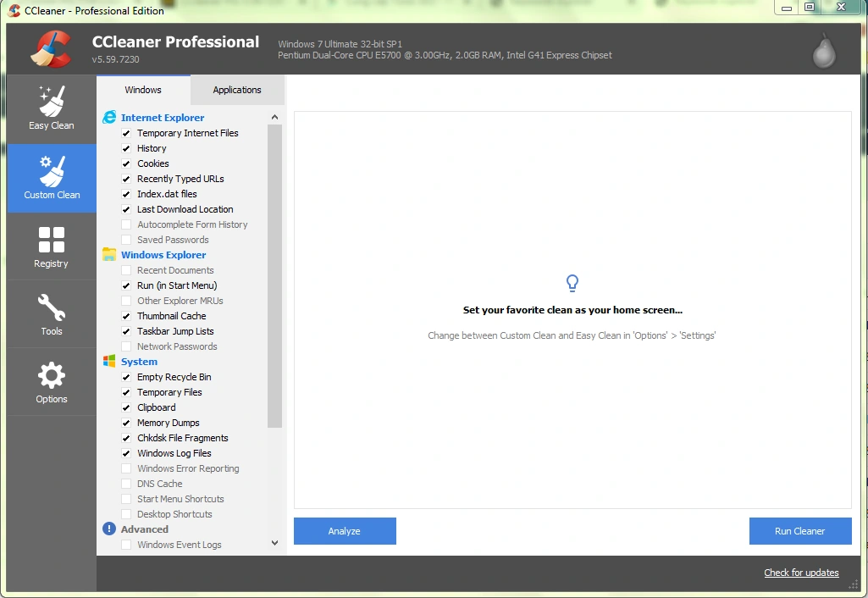
Task: Open the Tools wrench icon
Action: (52, 307)
